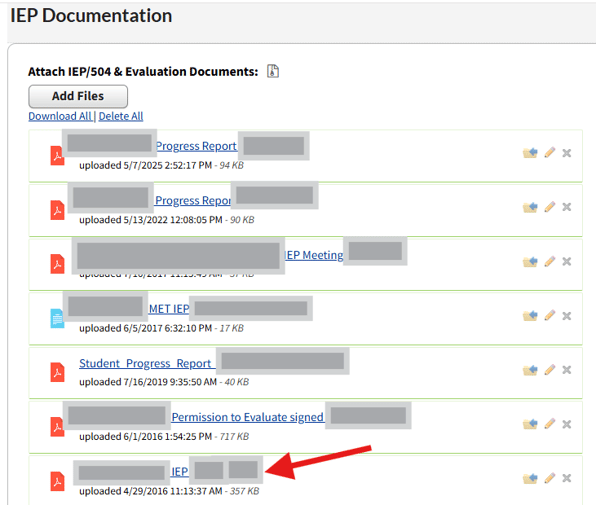The image size is (596, 505).
Task: Open Permission to Evaluate signed link
Action: [247, 417]
